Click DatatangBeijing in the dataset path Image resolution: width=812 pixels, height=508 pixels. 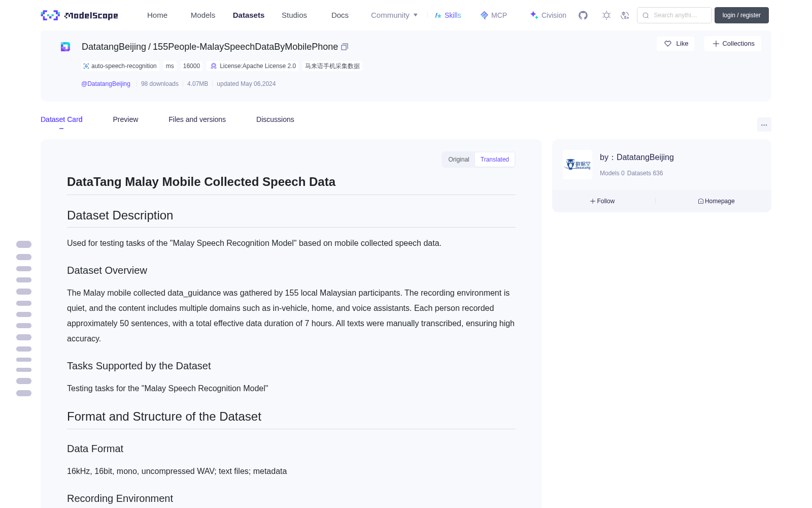114,47
